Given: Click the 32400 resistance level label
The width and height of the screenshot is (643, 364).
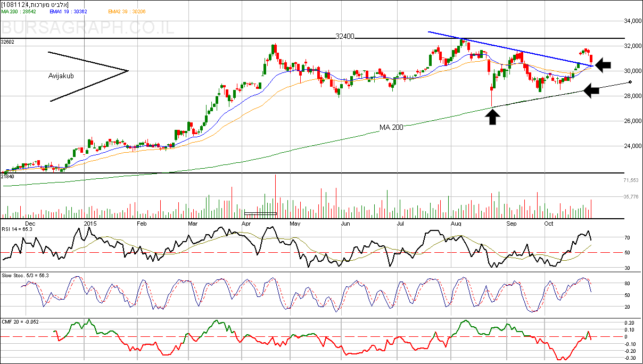Looking at the screenshot, I should pyautogui.click(x=345, y=37).
